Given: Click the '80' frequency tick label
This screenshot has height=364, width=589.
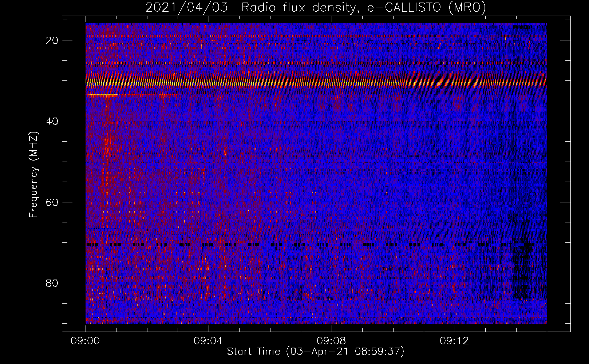Looking at the screenshot, I should point(52,283).
